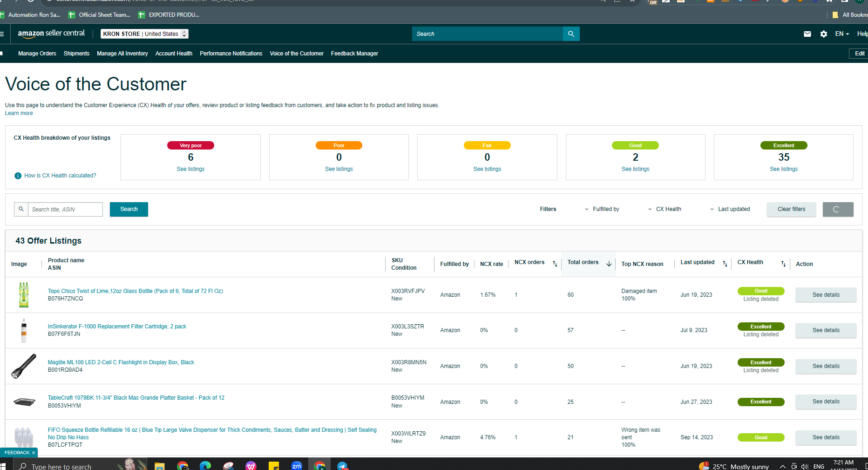
Task: Open the KRON STORE United States store selector
Action: tap(144, 34)
